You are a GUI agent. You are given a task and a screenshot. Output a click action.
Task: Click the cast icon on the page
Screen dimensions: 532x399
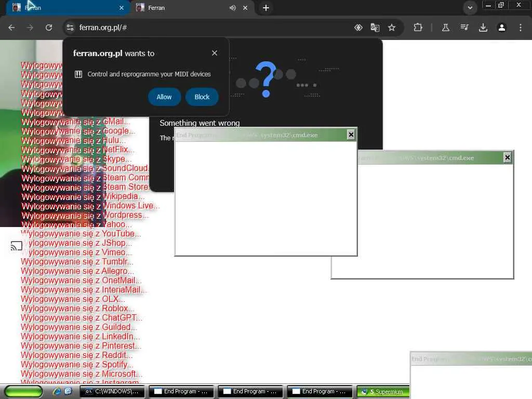pyautogui.click(x=16, y=246)
